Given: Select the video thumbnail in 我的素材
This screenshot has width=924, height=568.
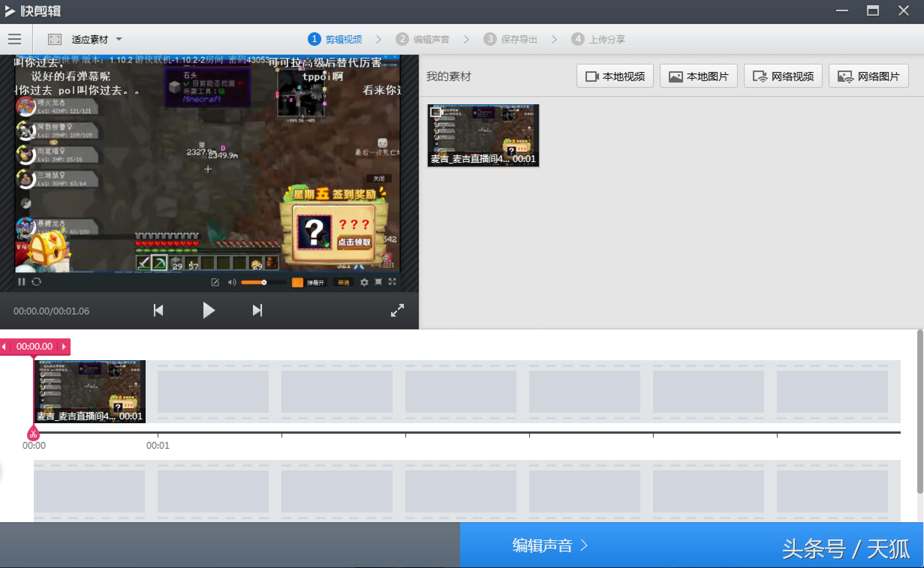Looking at the screenshot, I should pyautogui.click(x=483, y=135).
